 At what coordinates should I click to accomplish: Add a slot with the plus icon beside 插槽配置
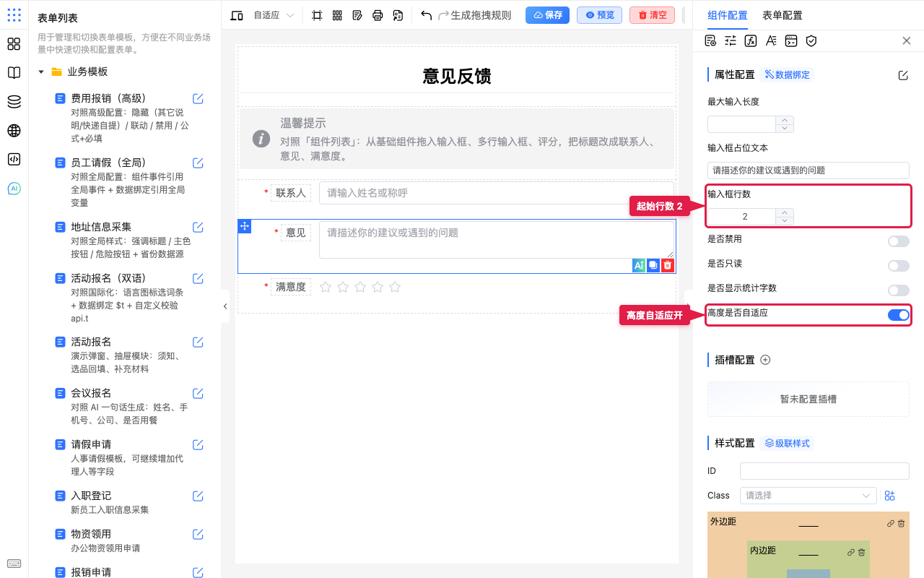(766, 360)
